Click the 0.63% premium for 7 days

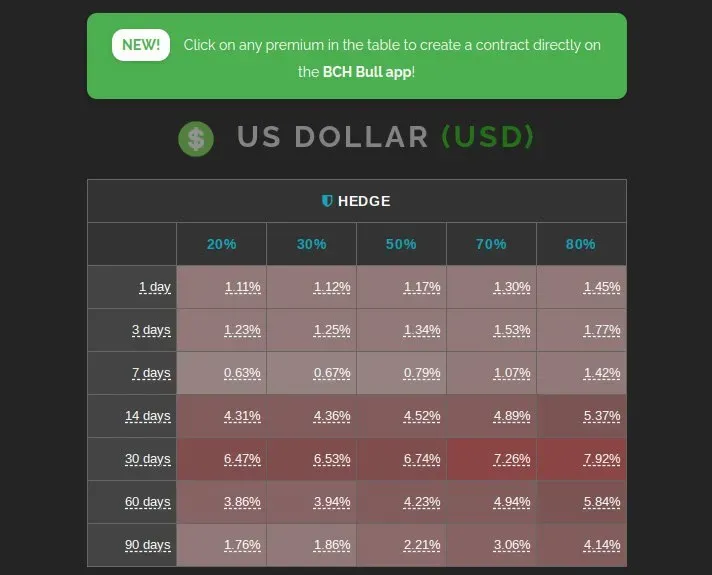point(242,373)
